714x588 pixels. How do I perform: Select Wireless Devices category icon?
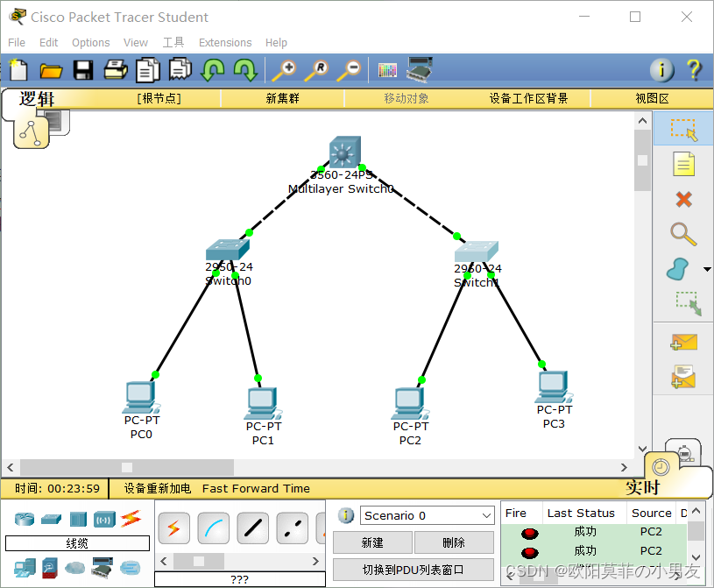point(104,520)
